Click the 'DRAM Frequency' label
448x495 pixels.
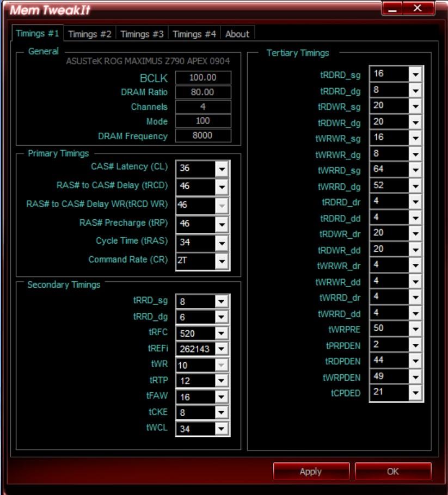(133, 136)
